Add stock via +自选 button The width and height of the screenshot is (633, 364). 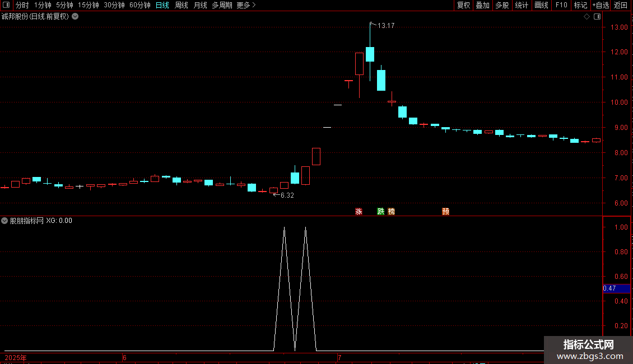(601, 5)
